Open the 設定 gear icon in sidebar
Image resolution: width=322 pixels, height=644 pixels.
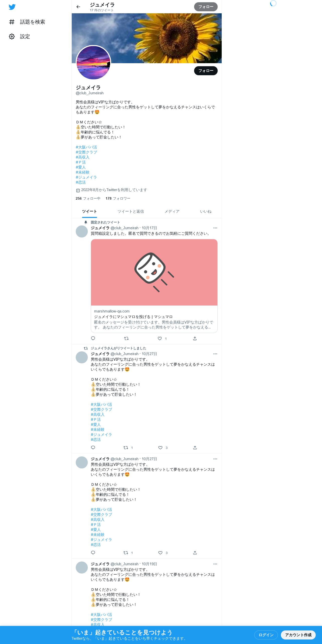point(12,37)
